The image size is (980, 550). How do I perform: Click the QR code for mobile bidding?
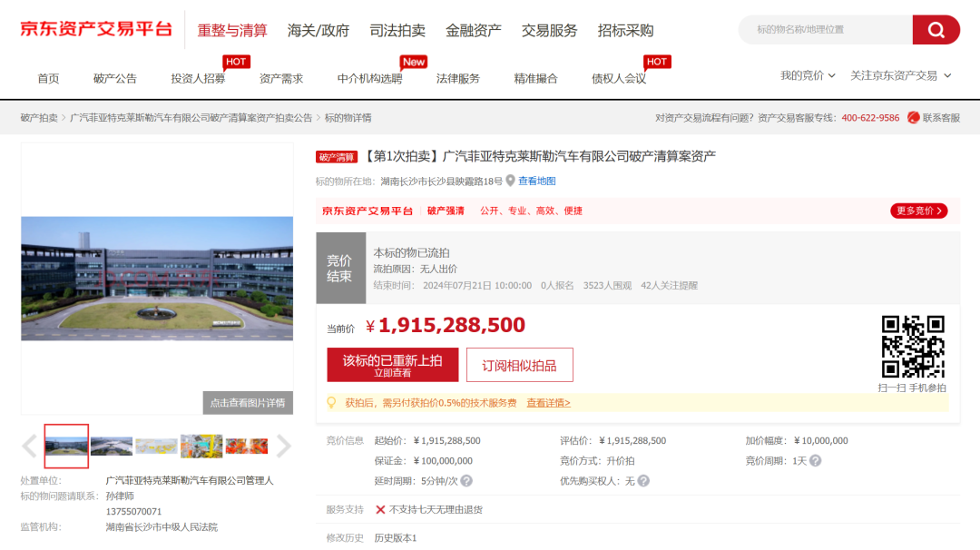913,347
